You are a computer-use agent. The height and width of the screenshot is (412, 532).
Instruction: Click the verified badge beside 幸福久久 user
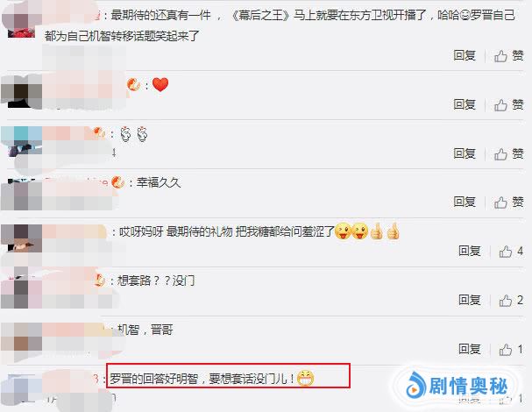117,182
